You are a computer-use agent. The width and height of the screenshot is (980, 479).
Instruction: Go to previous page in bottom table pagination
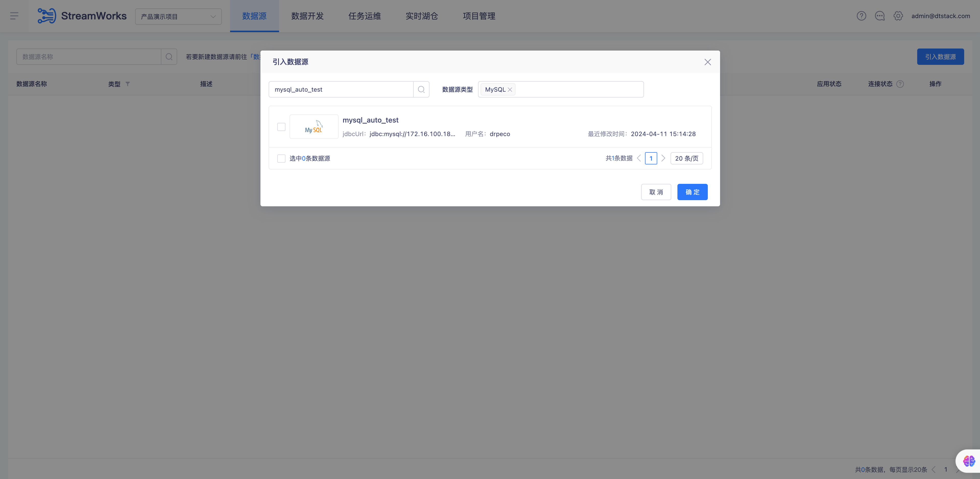point(934,470)
